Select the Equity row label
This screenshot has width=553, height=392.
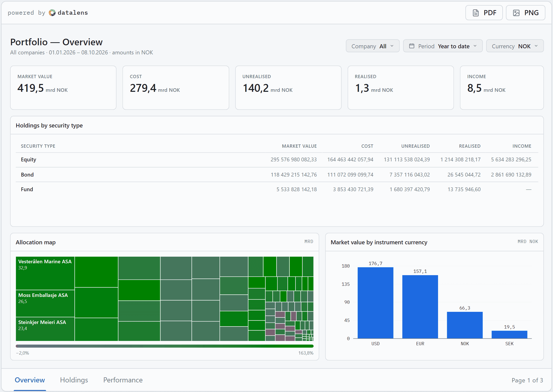point(29,160)
